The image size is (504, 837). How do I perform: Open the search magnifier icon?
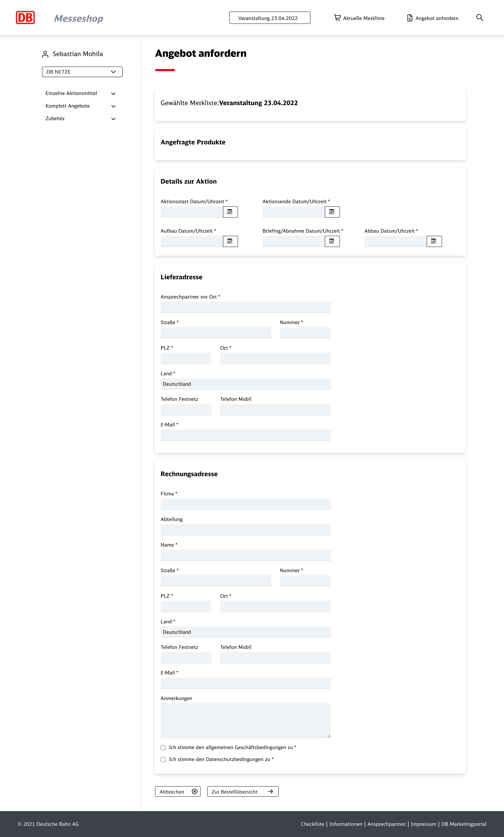tap(479, 18)
